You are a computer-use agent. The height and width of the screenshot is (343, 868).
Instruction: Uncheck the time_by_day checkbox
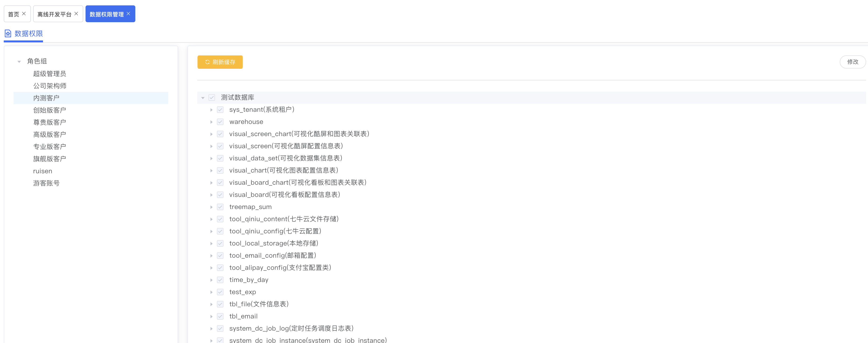pos(220,280)
